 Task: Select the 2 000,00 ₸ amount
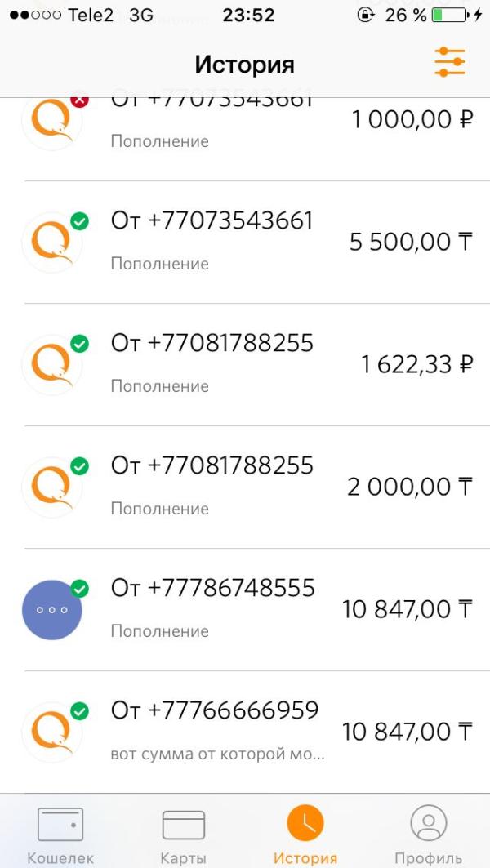tap(410, 487)
